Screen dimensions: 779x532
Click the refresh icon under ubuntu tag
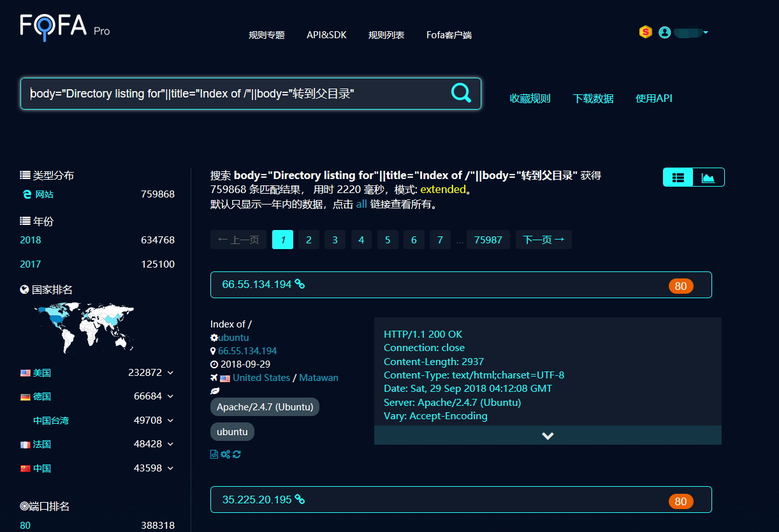pyautogui.click(x=237, y=454)
